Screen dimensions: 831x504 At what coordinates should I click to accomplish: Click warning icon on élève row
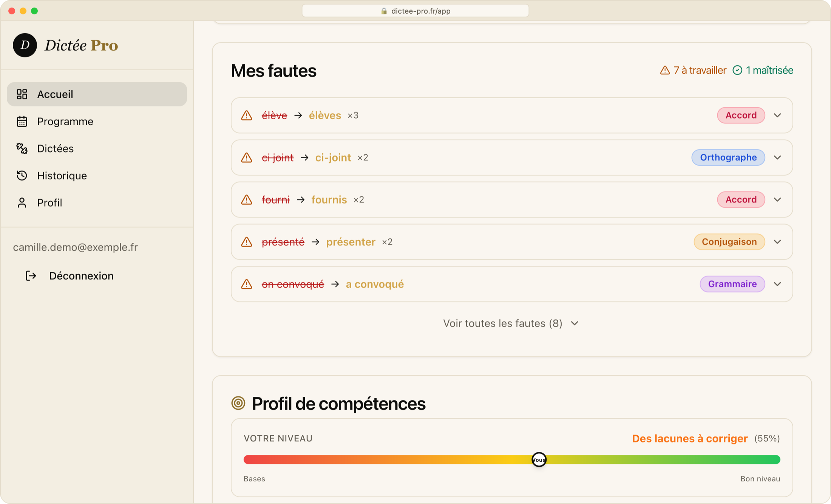pos(247,115)
